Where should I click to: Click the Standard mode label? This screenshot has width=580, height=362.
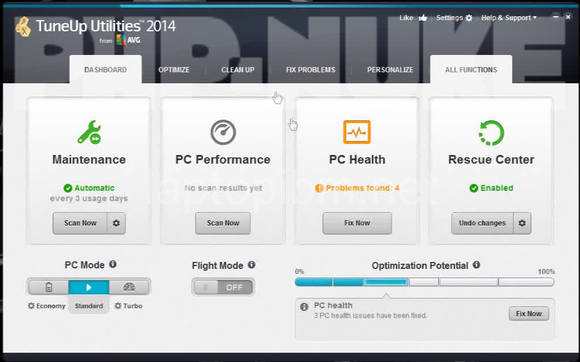pyautogui.click(x=89, y=306)
